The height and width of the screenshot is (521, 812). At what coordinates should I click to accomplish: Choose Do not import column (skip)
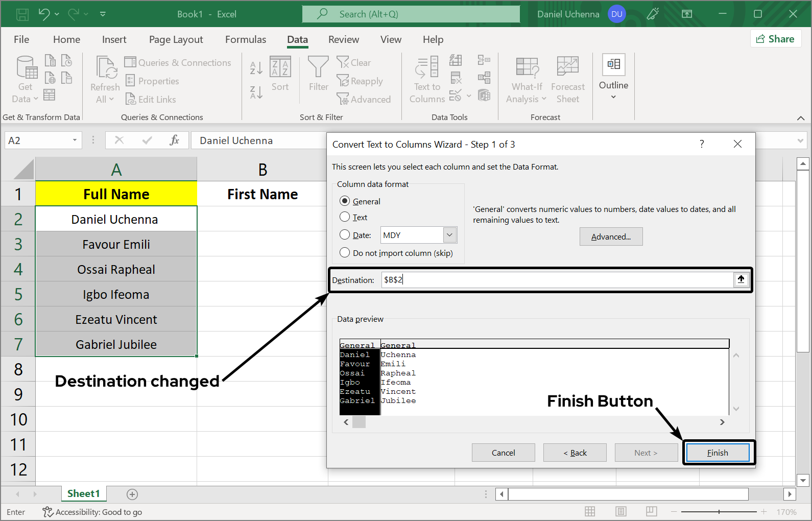point(345,253)
